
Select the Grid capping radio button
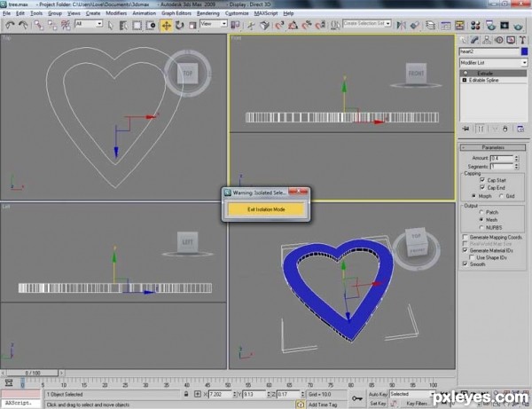501,196
